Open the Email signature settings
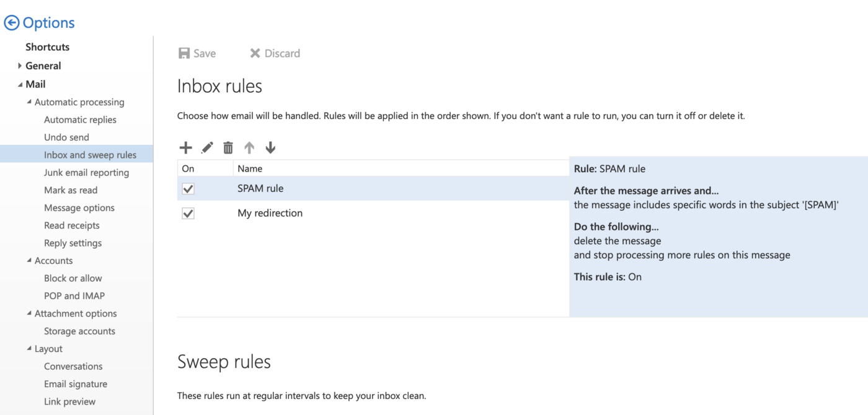 coord(76,384)
